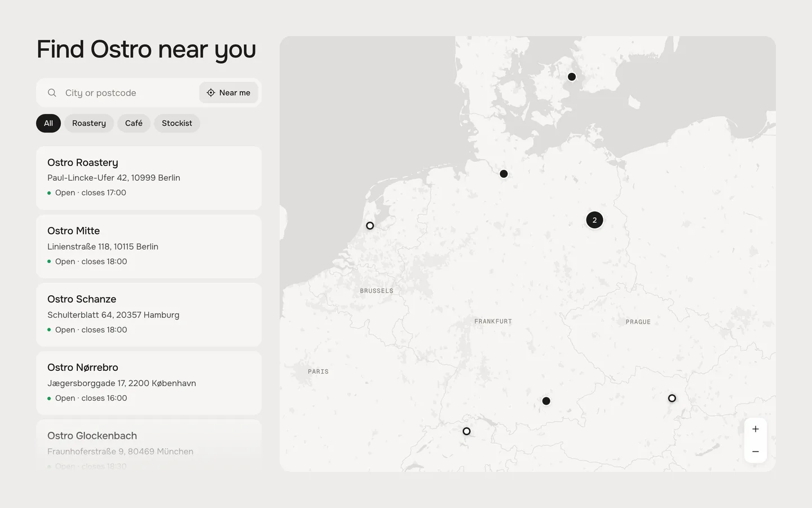The height and width of the screenshot is (508, 812).
Task: Click the Paul-Lincke-Ufer 42 address text
Action: (x=114, y=178)
